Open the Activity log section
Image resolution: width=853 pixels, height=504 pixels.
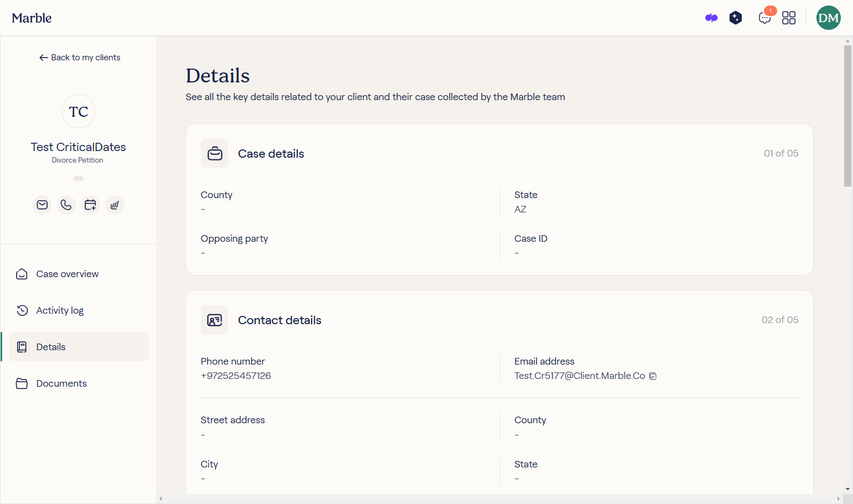tap(79, 310)
